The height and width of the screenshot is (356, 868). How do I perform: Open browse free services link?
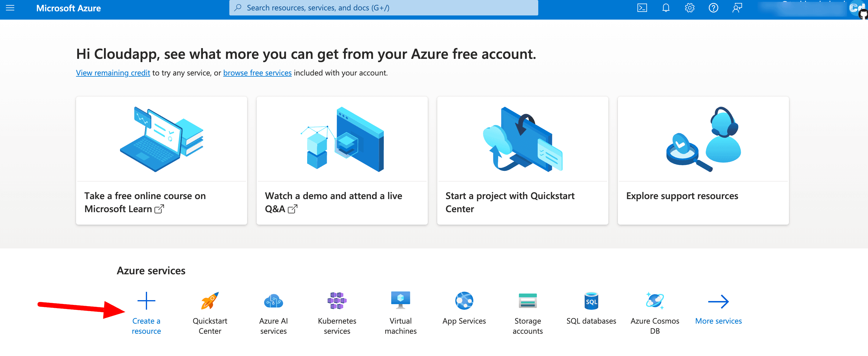(x=258, y=73)
